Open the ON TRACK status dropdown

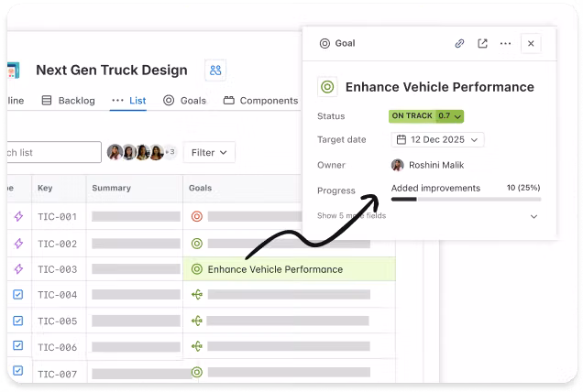pos(426,116)
